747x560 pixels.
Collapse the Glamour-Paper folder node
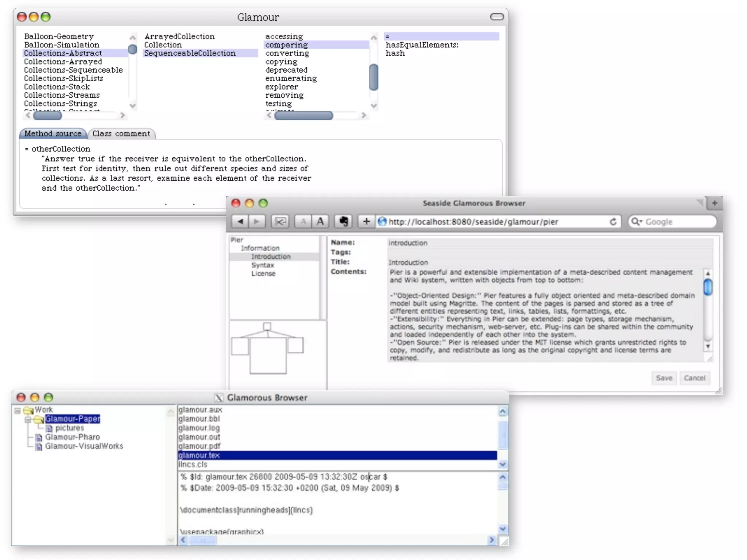(x=28, y=420)
